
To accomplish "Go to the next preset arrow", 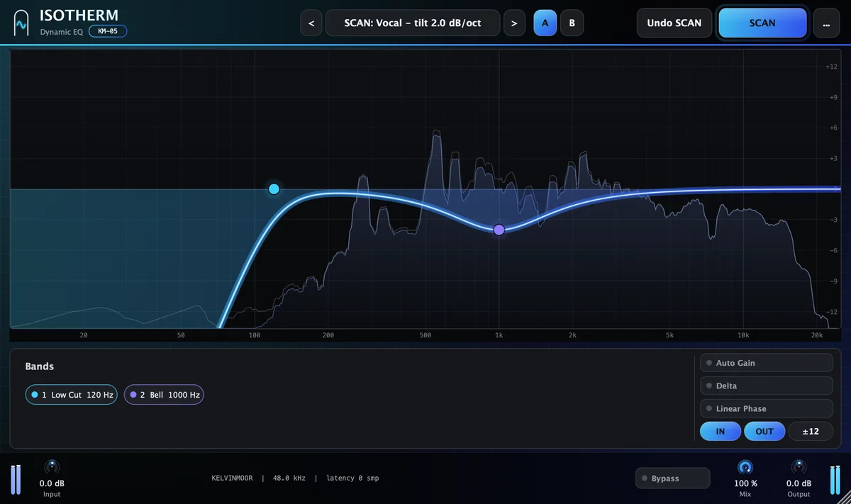I will pos(514,23).
